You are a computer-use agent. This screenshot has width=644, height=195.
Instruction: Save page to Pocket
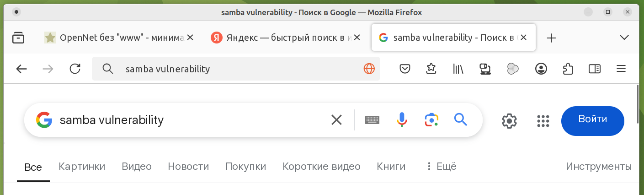click(404, 69)
